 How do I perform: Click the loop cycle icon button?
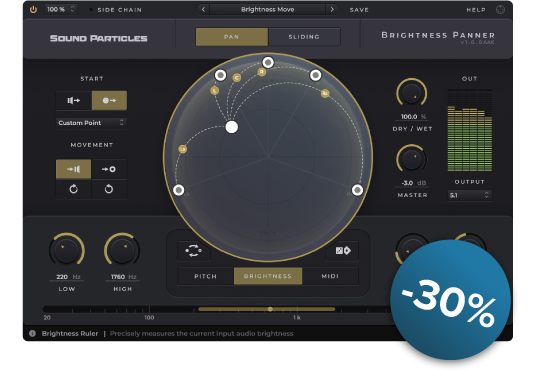point(194,251)
